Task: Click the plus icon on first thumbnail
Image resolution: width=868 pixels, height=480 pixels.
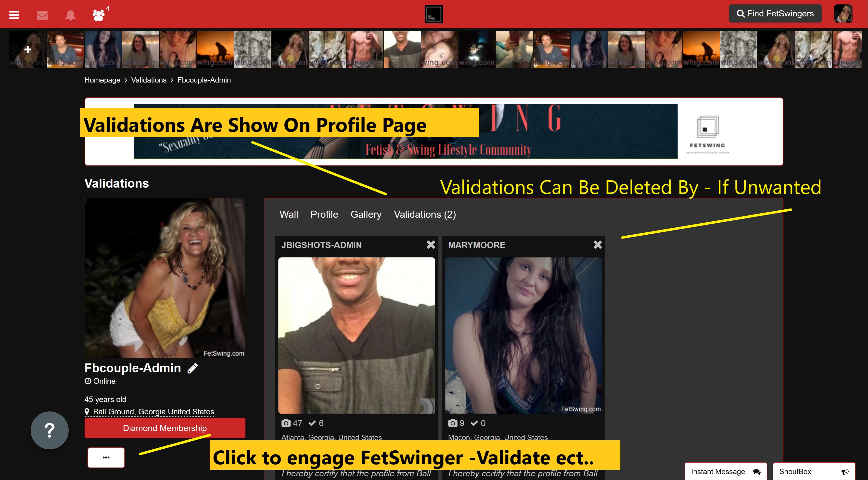Action: pyautogui.click(x=28, y=49)
